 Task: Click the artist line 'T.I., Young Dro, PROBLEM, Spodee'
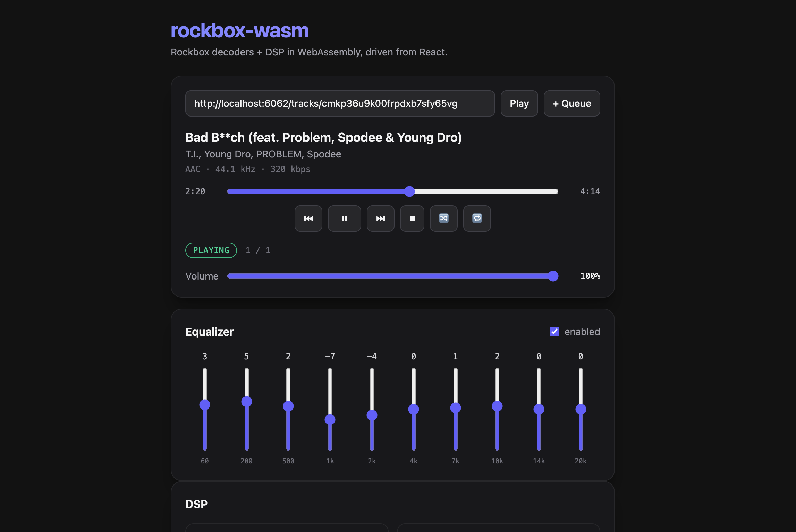point(263,154)
